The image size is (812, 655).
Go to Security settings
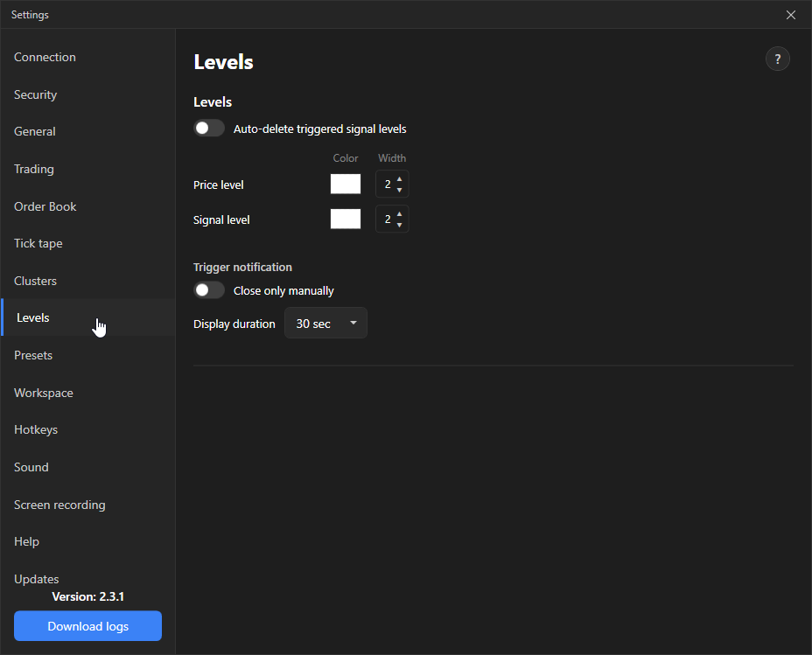(88, 94)
